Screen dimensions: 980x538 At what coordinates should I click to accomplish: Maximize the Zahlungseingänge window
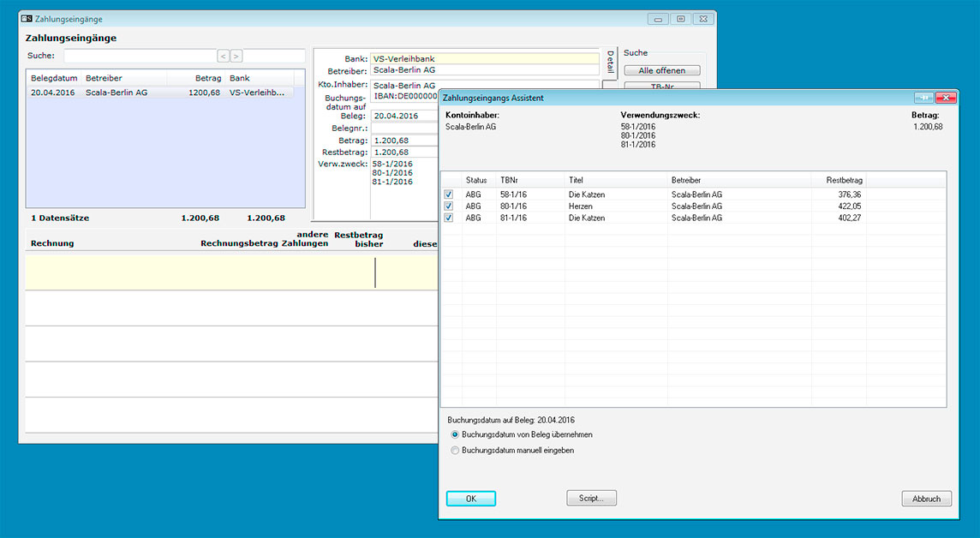coord(681,19)
